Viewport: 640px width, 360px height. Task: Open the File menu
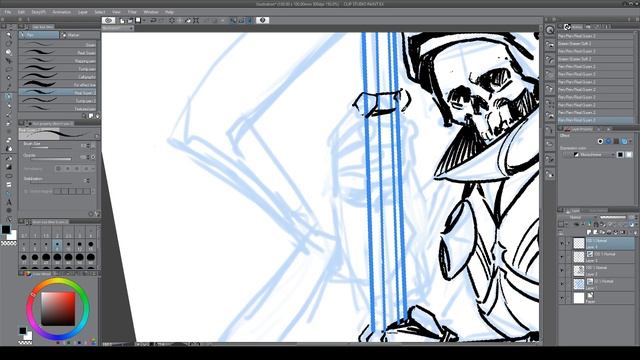(8, 12)
